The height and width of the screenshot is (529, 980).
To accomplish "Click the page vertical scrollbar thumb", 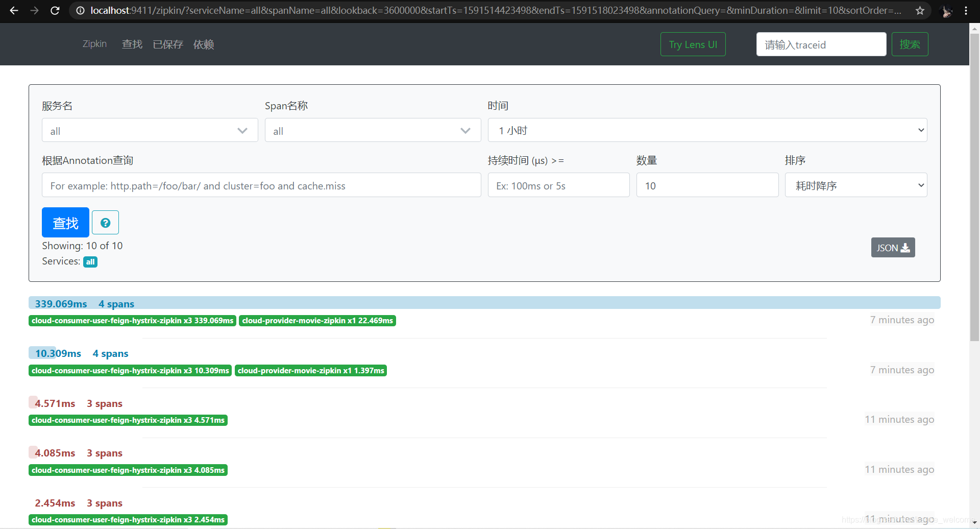I will pos(974,186).
